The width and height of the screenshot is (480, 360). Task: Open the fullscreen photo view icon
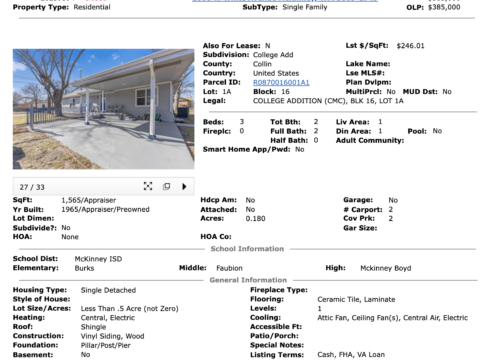[x=148, y=186]
